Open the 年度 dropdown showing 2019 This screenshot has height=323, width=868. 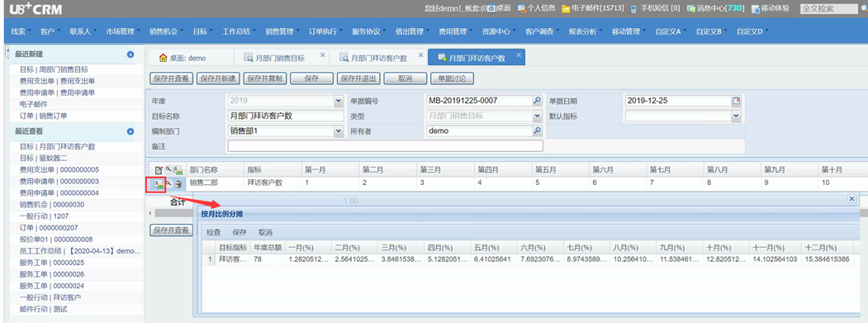(339, 101)
